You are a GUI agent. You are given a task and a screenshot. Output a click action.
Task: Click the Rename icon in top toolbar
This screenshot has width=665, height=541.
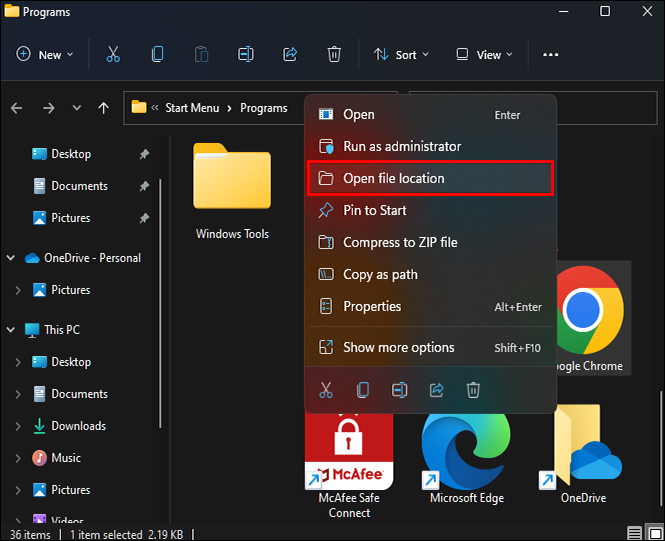coord(246,55)
